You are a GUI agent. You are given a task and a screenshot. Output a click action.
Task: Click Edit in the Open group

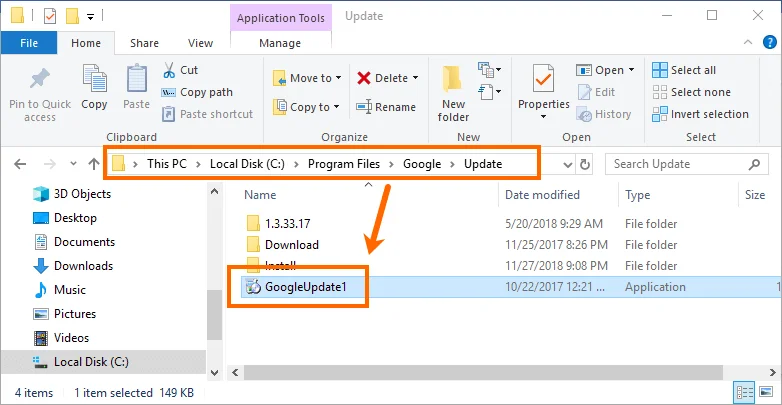(x=596, y=92)
